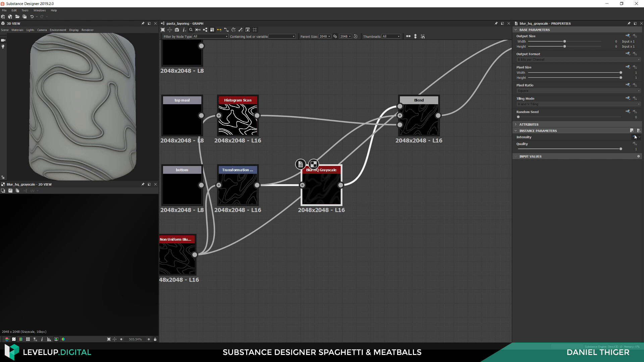Viewport: 644px width, 362px height.
Task: Expand the ATTRIBUTES section in properties
Action: coord(516,124)
